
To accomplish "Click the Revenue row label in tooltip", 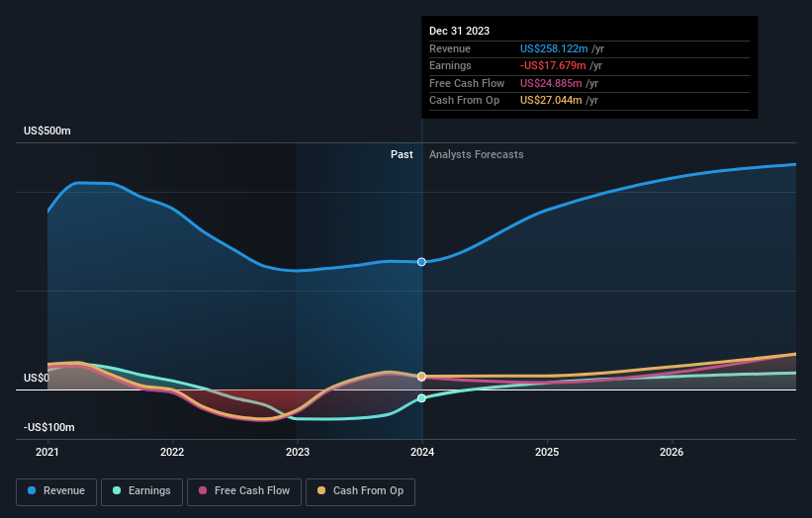I will (450, 48).
